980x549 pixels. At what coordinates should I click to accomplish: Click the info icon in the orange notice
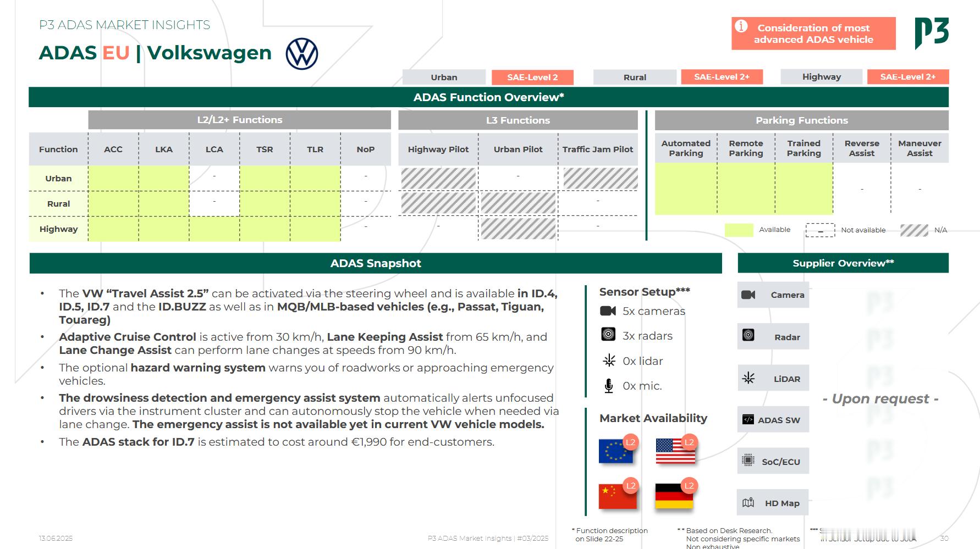click(x=741, y=26)
